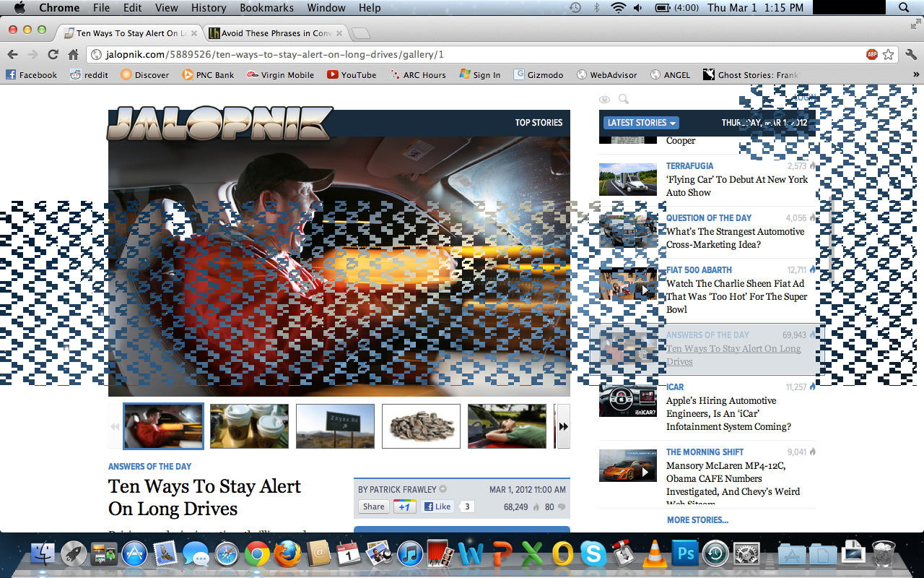
Task: Open Firefox from the Dock
Action: click(287, 554)
